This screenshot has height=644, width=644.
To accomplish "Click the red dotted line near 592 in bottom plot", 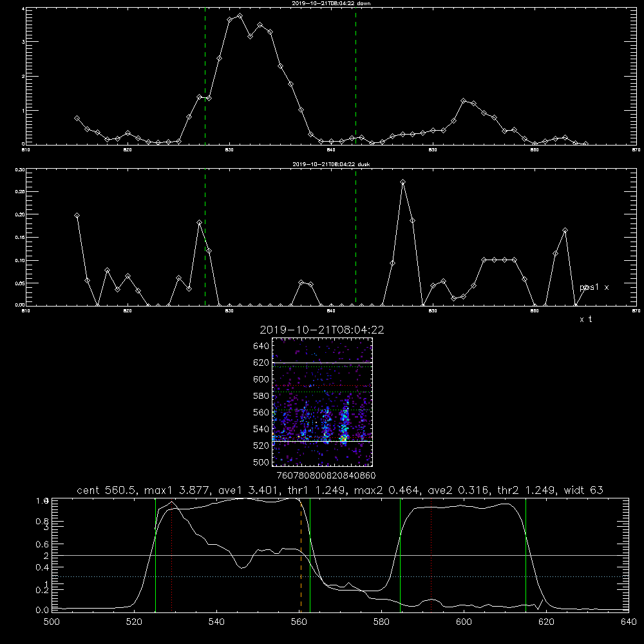I will tap(431, 555).
